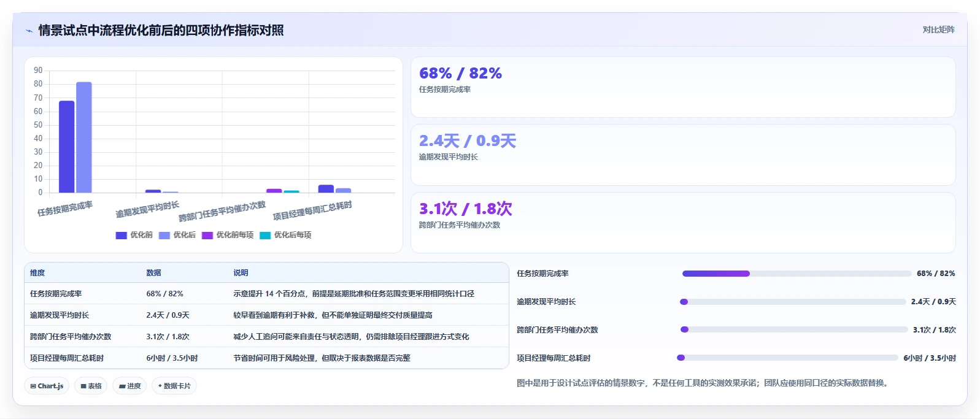This screenshot has width=980, height=419.
Task: Click the chart icon beside the dashboard title
Action: point(29,31)
